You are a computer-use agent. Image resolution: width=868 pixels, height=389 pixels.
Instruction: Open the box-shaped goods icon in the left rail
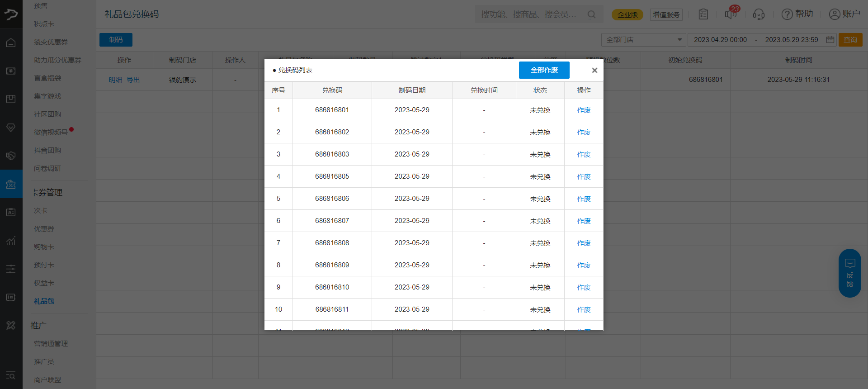pyautogui.click(x=11, y=99)
